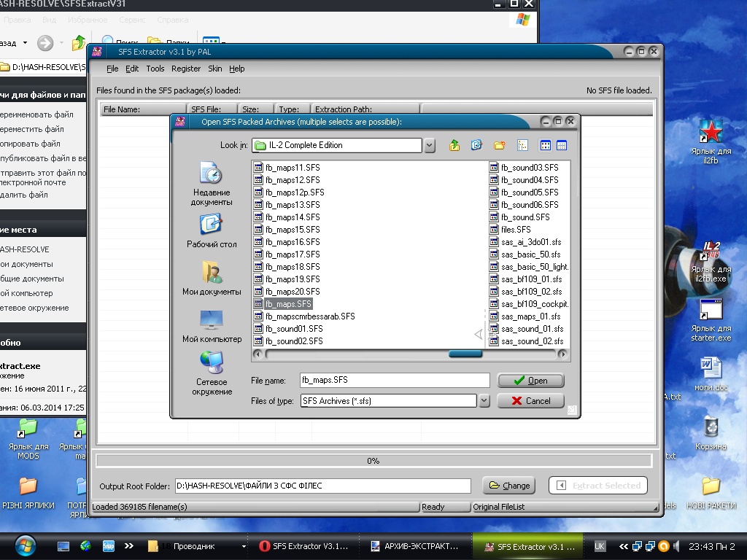This screenshot has height=560, width=747.
Task: Open РІЗНІ ЯРЛИКИ folder on desktop
Action: click(28, 493)
